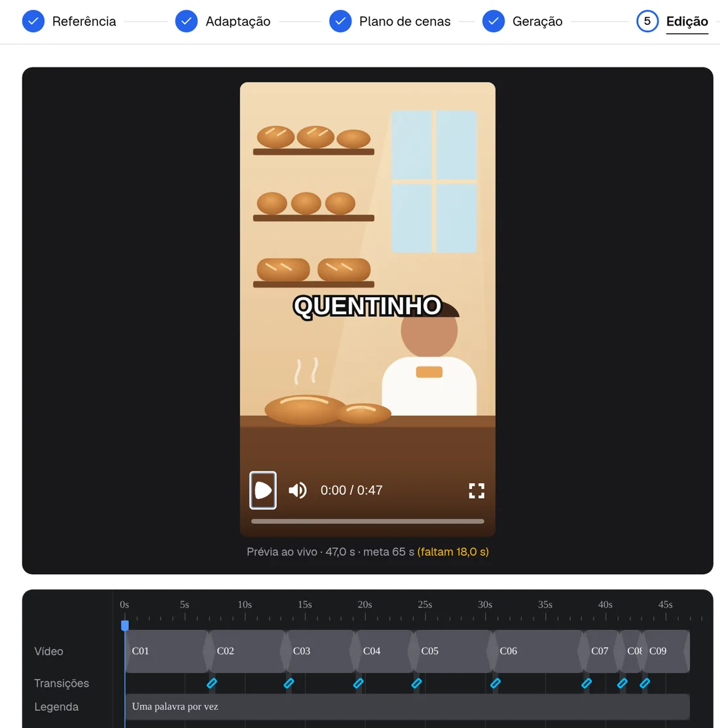Select video clip C09
Viewport: 720px width, 728px height.
click(666, 651)
